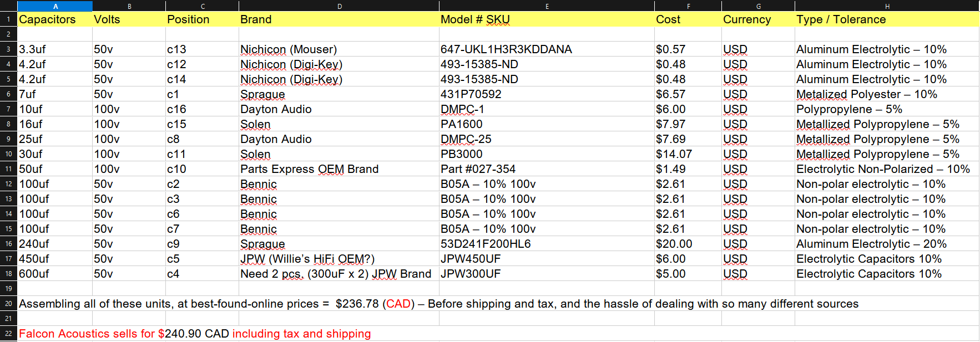Select the 50uf capacitor cell

55,169
